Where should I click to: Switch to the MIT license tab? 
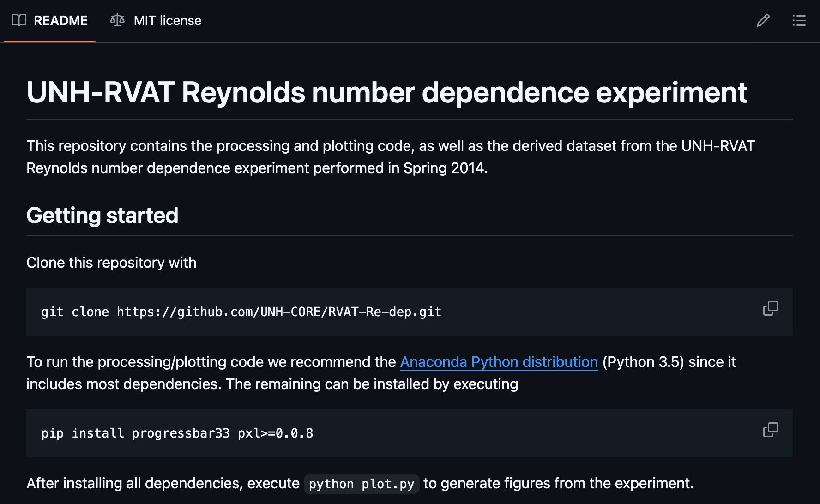click(x=156, y=20)
